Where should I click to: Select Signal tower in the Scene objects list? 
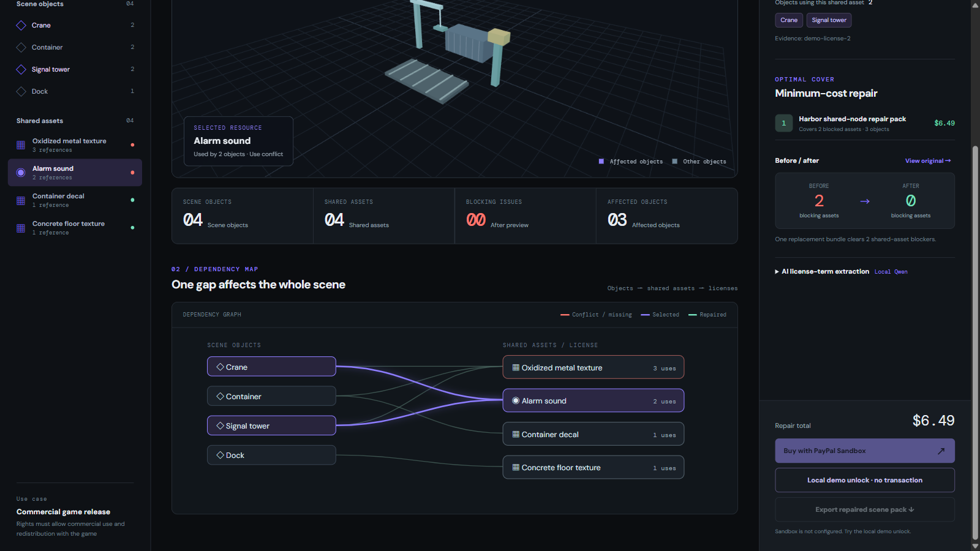[75, 69]
